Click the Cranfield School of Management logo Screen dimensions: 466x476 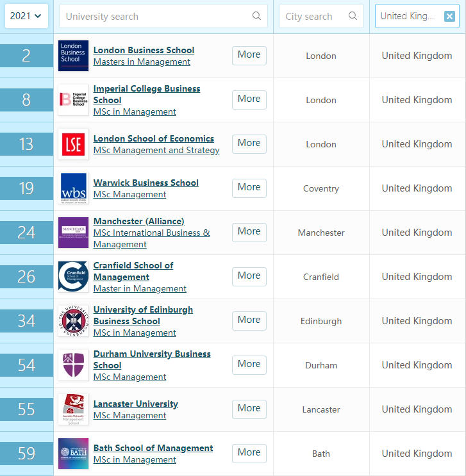tap(73, 277)
